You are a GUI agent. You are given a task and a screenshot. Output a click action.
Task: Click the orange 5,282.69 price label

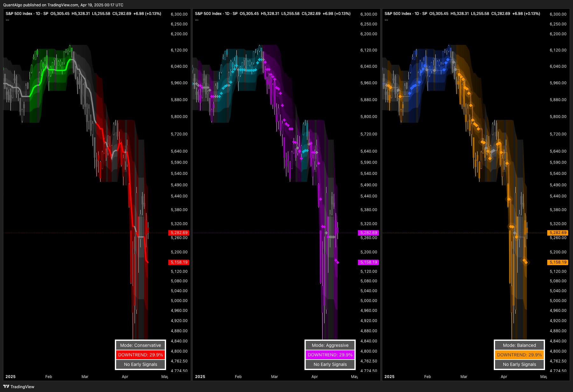click(x=558, y=233)
